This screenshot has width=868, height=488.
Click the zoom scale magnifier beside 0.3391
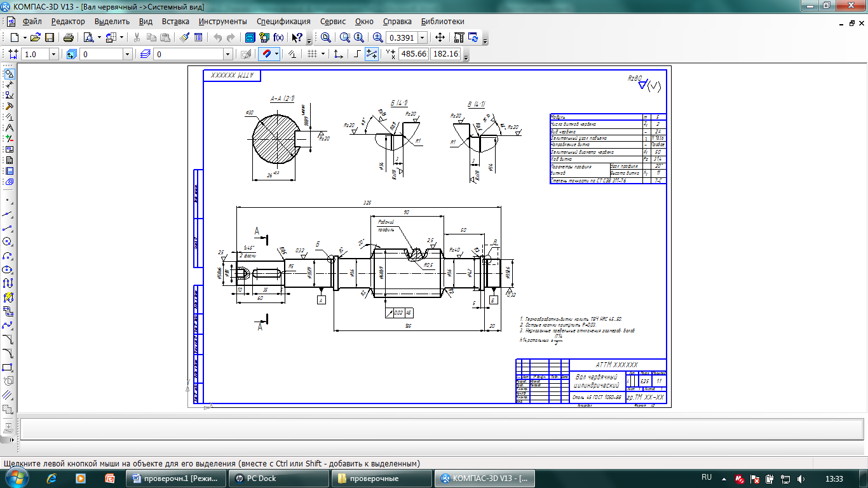(x=378, y=37)
